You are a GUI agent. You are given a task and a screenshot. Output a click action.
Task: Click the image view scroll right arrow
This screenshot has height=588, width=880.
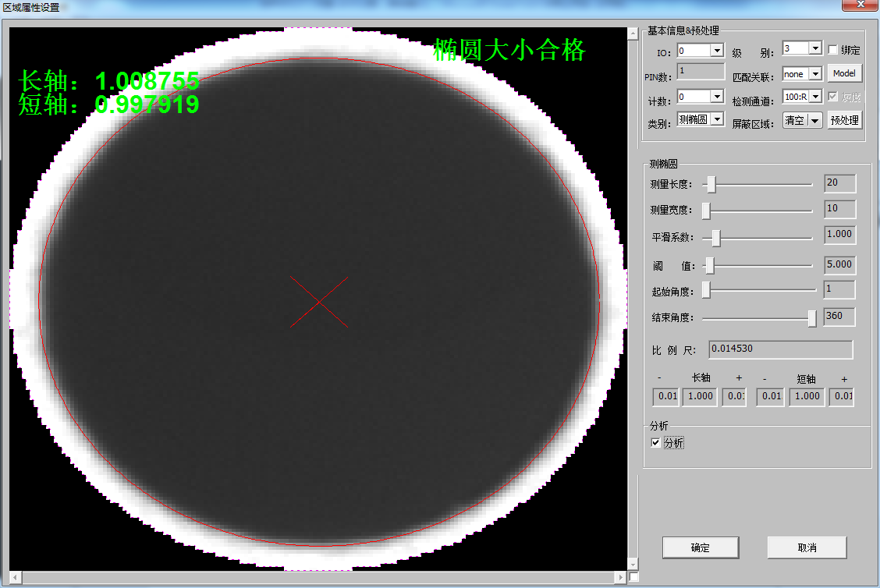point(620,577)
